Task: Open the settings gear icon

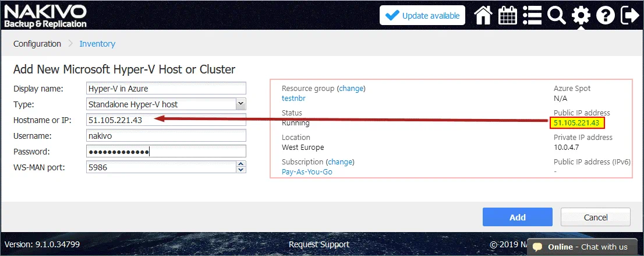Action: point(581,16)
